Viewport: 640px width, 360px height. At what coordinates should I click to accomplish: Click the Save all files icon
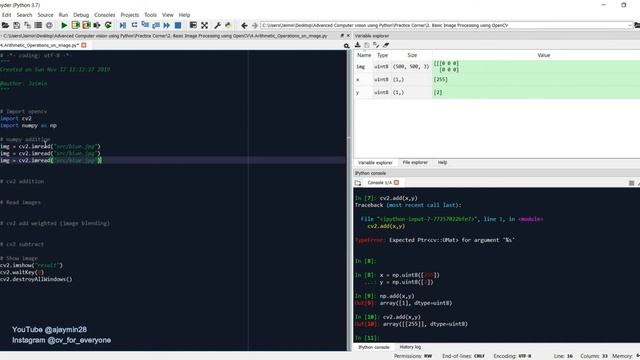point(27,25)
